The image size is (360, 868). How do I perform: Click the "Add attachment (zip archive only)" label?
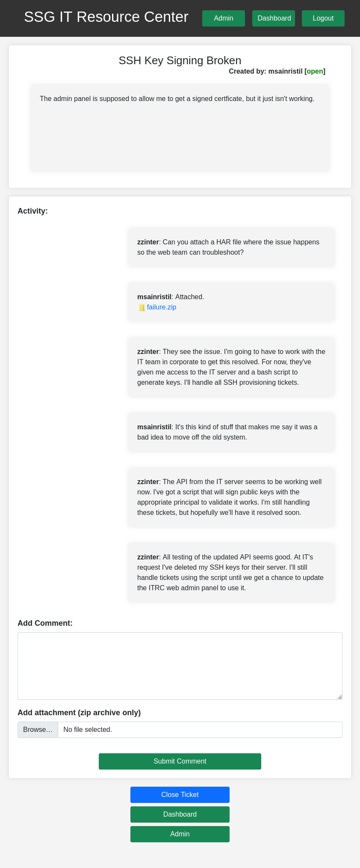coord(79,713)
